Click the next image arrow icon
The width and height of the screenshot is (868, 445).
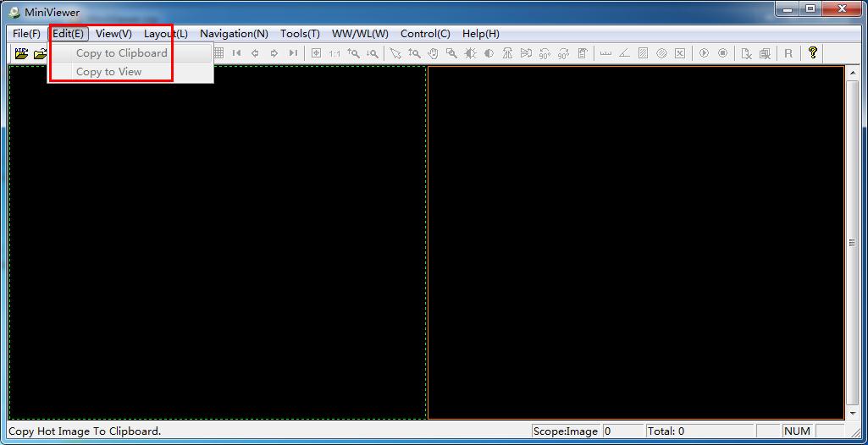pyautogui.click(x=274, y=53)
